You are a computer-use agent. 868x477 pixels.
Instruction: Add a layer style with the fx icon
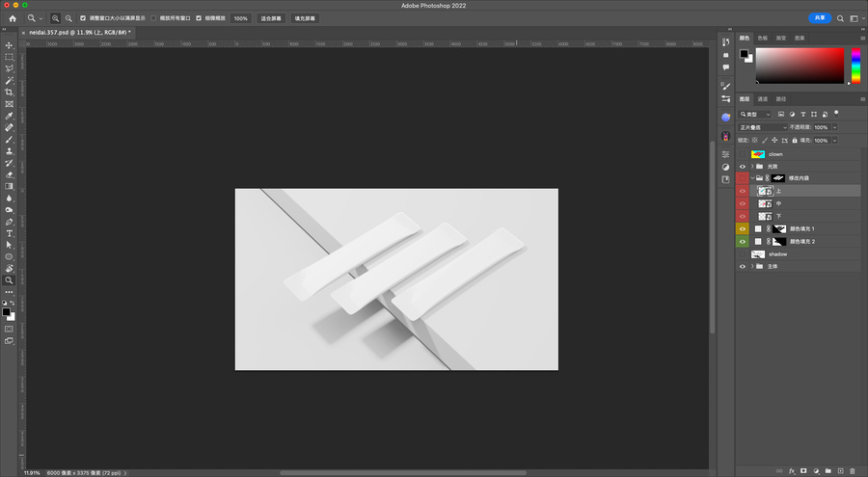pos(792,471)
